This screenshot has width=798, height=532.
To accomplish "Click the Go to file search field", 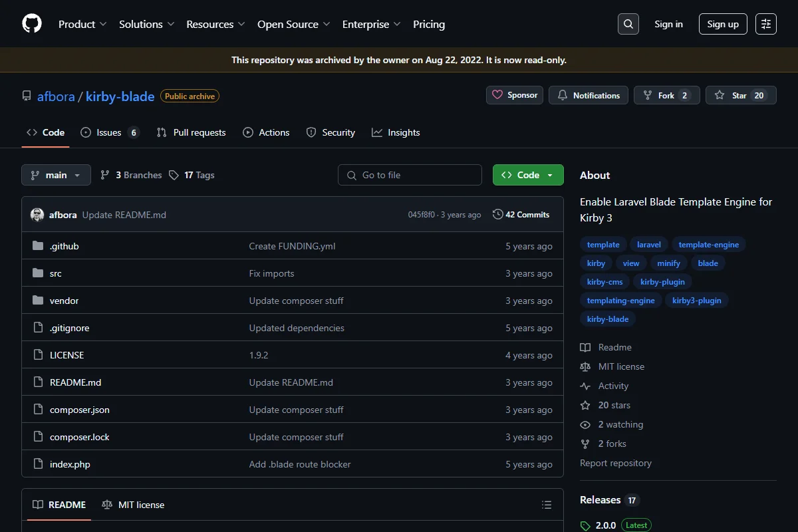I will tap(410, 175).
